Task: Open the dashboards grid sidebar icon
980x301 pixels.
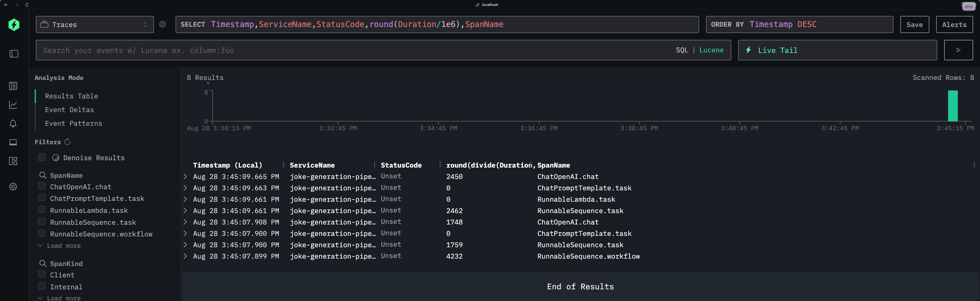Action: pyautogui.click(x=13, y=161)
